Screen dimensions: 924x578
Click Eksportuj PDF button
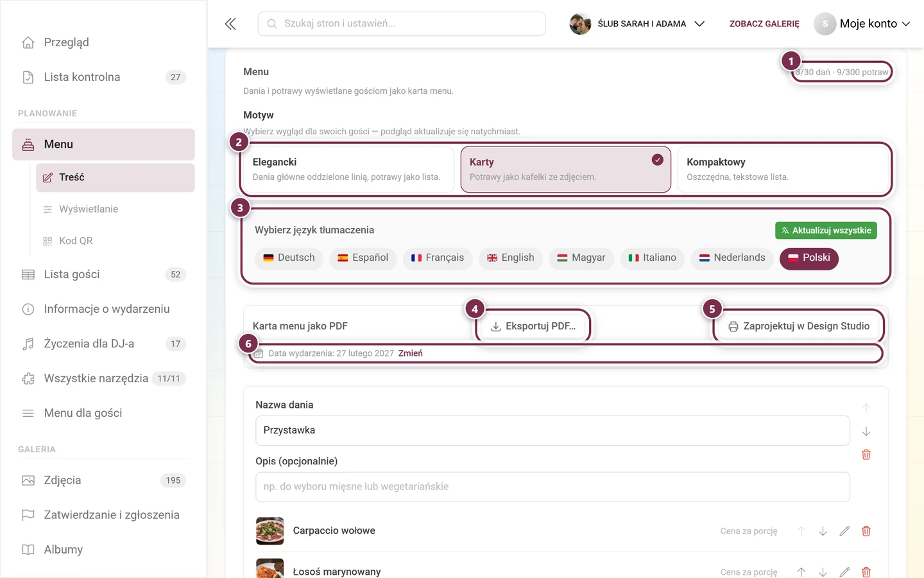tap(533, 326)
